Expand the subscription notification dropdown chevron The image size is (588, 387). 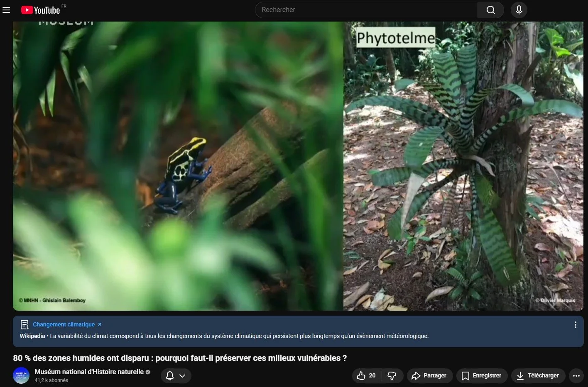(x=182, y=376)
